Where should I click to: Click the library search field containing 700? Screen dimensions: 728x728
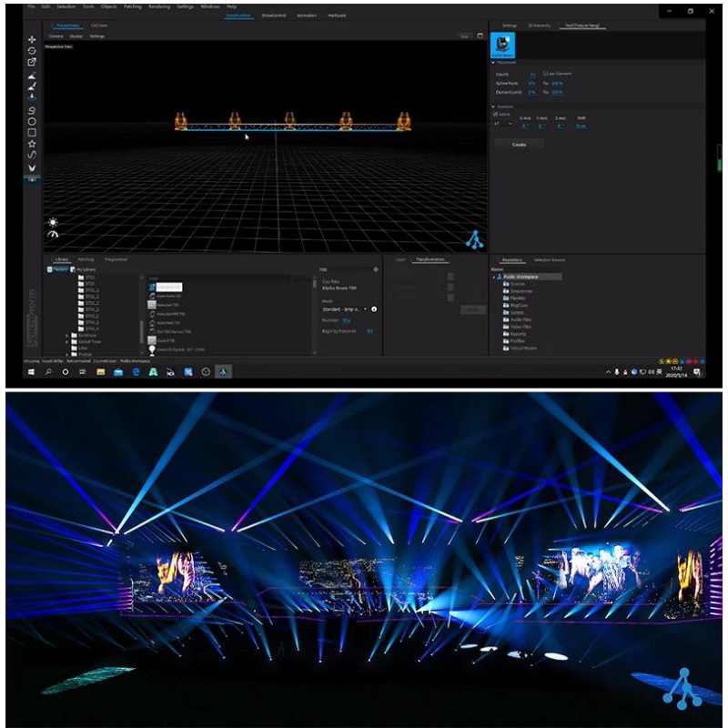(x=345, y=269)
